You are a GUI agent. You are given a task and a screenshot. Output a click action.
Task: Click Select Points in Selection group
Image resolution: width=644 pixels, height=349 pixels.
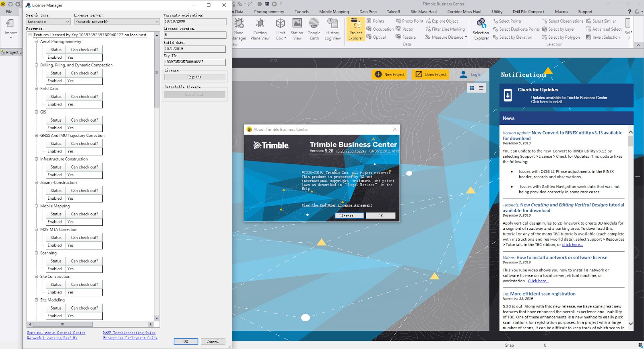coord(507,21)
